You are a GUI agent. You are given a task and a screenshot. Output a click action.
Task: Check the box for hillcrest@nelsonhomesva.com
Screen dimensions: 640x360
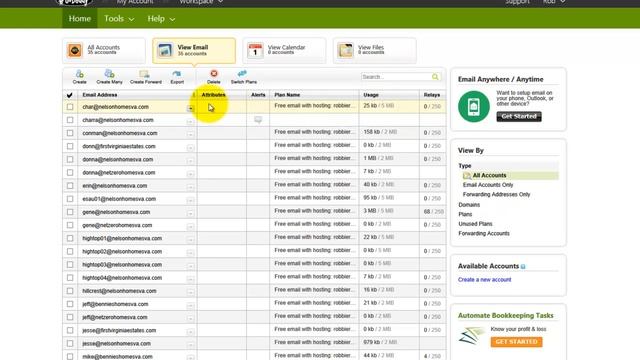(x=70, y=291)
